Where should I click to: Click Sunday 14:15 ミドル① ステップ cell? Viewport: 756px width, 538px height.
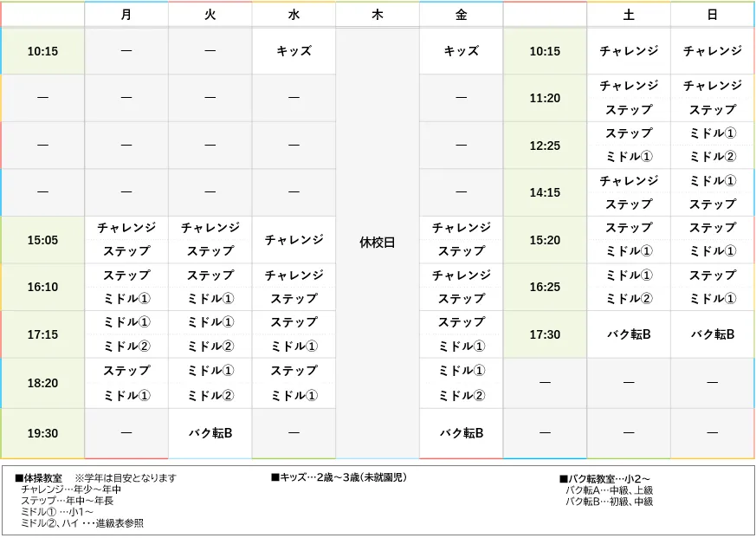tap(712, 192)
